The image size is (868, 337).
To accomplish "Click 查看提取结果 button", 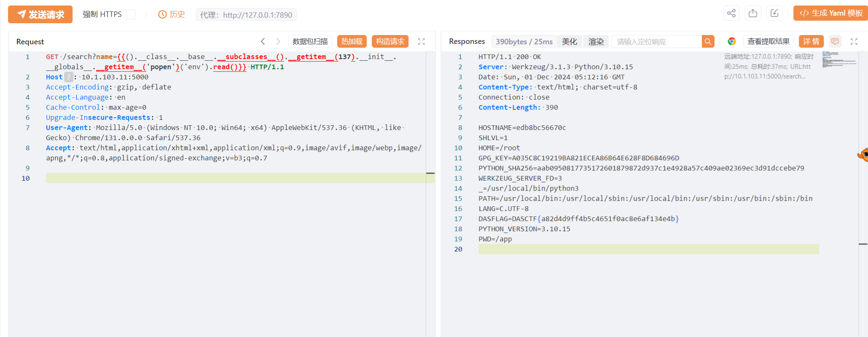I will [x=768, y=41].
